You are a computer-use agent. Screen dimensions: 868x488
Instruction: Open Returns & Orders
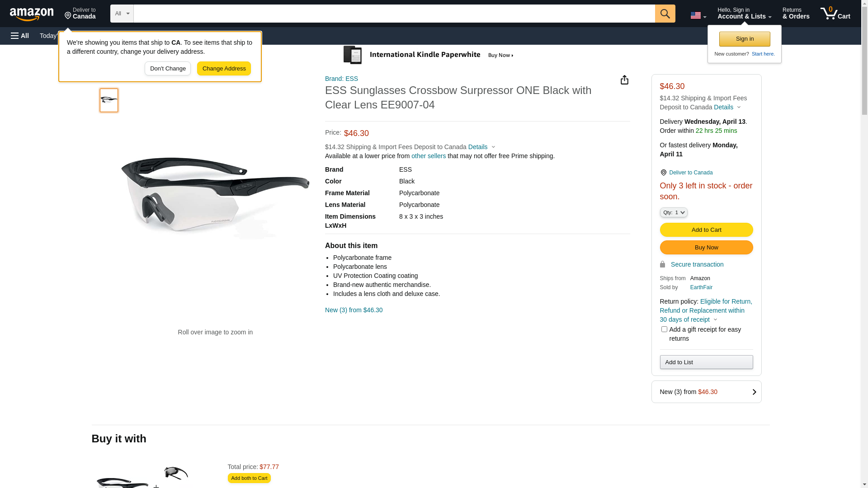pyautogui.click(x=796, y=14)
